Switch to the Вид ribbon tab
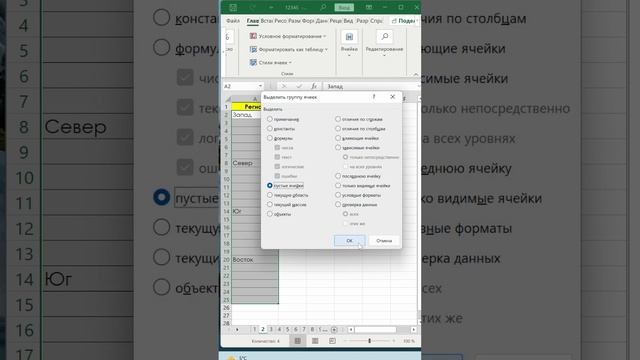The height and width of the screenshot is (360, 640). (x=348, y=20)
